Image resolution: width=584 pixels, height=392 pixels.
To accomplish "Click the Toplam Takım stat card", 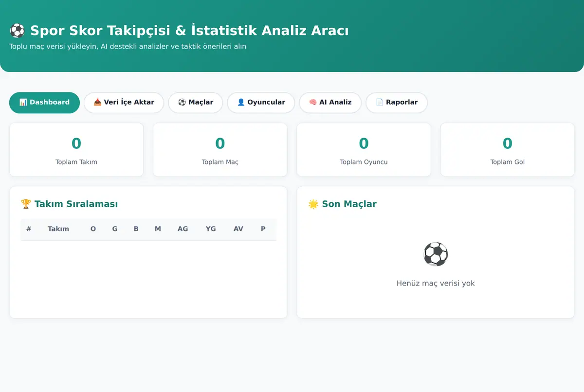I will click(x=76, y=150).
